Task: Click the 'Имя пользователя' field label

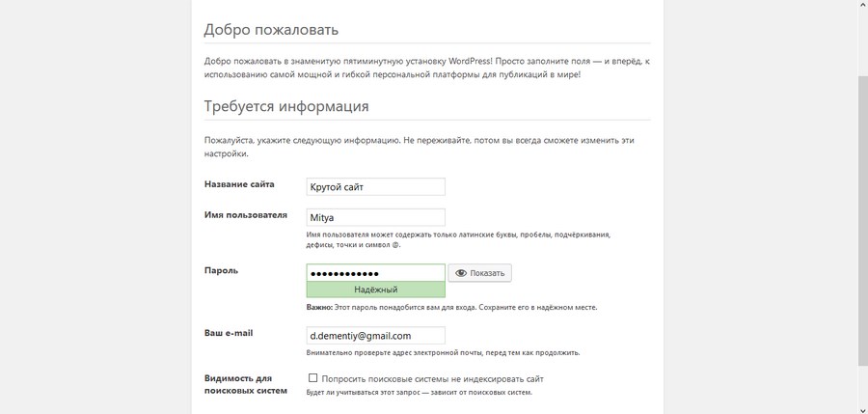Action: coord(246,214)
